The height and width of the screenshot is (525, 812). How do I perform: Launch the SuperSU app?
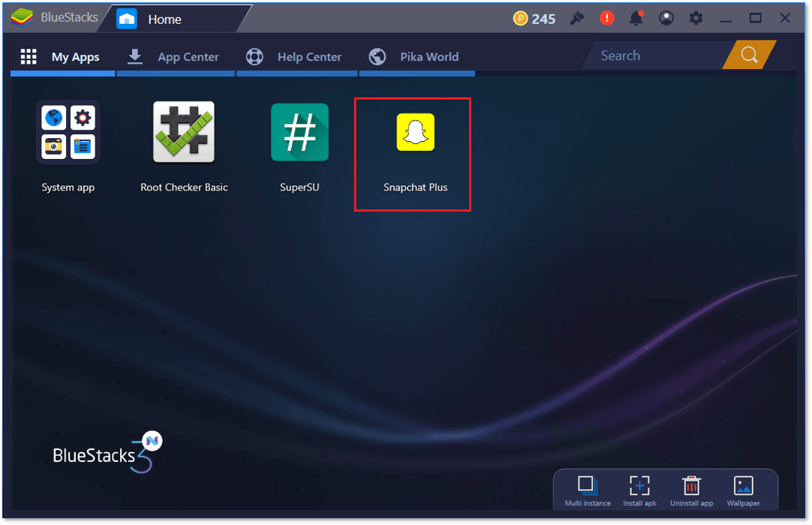click(300, 132)
